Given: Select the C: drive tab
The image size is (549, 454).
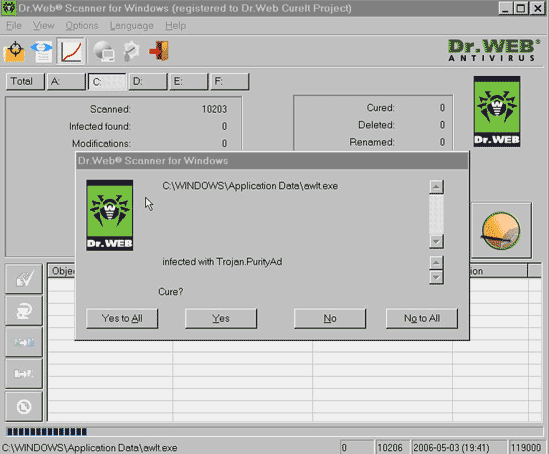Looking at the screenshot, I should [x=107, y=82].
